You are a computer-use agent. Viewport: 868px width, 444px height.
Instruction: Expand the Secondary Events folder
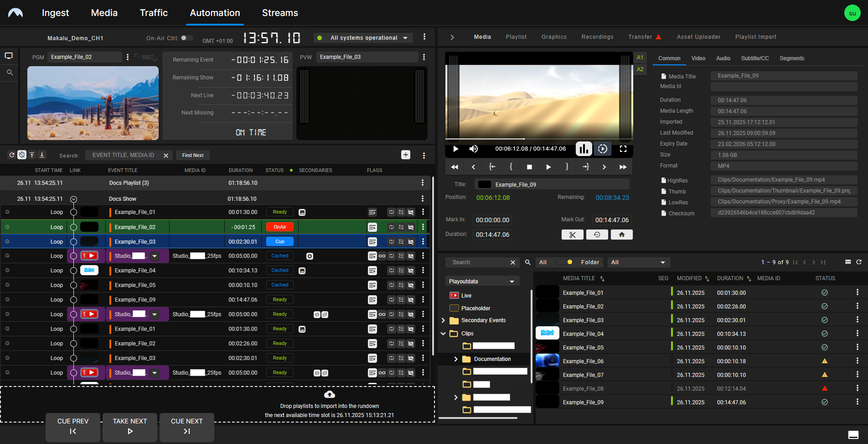443,320
